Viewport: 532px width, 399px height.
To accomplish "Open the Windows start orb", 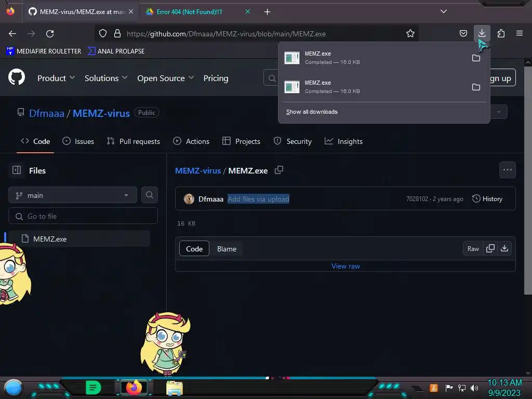I will 14,388.
